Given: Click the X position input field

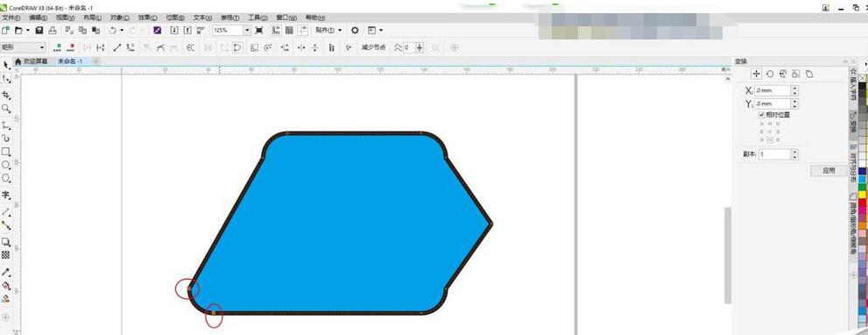Looking at the screenshot, I should pyautogui.click(x=773, y=90).
